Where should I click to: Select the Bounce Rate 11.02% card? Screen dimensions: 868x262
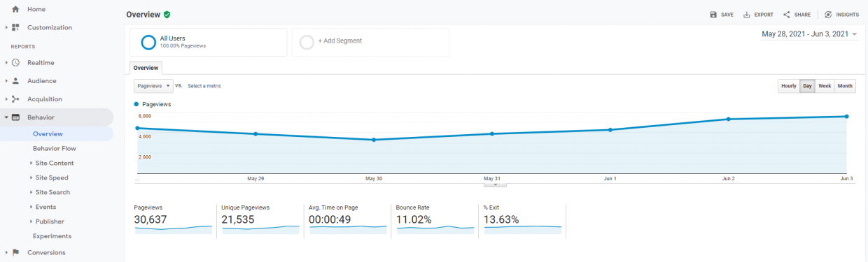tap(435, 220)
